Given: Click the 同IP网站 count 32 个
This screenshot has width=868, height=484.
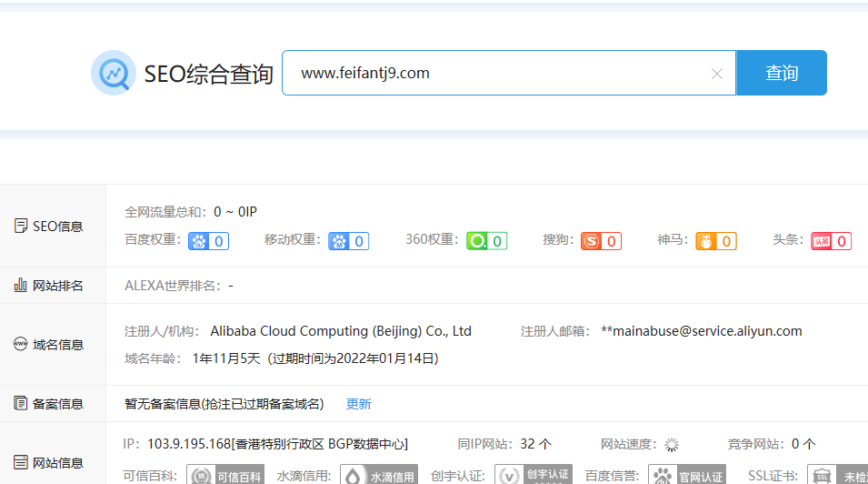Looking at the screenshot, I should point(536,444).
